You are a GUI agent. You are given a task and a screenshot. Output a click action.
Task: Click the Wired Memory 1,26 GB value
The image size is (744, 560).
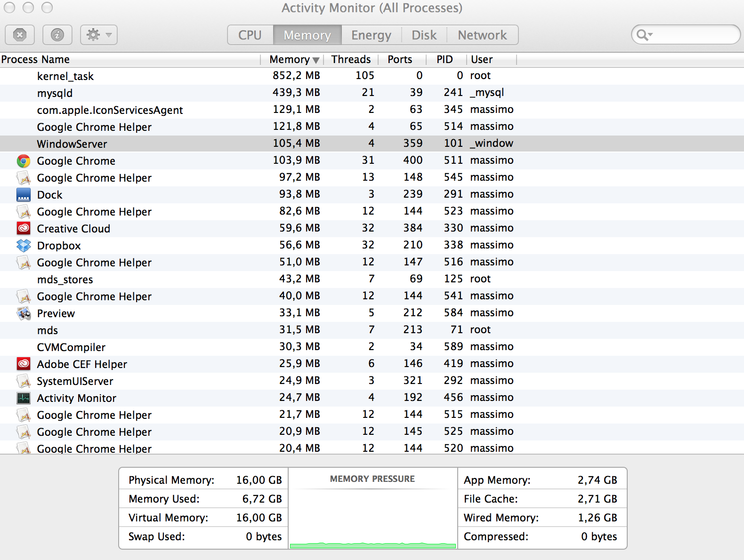coord(597,518)
